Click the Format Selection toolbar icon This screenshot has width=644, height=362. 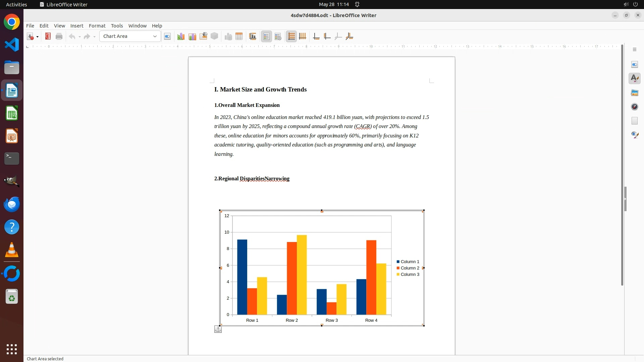[167, 36]
